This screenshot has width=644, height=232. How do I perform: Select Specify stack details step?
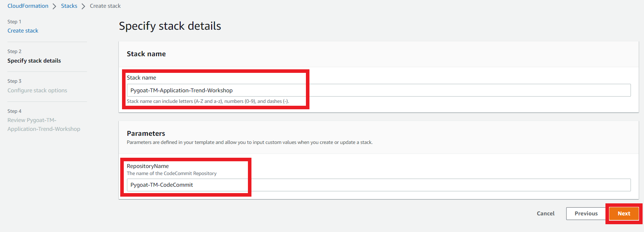pyautogui.click(x=34, y=61)
